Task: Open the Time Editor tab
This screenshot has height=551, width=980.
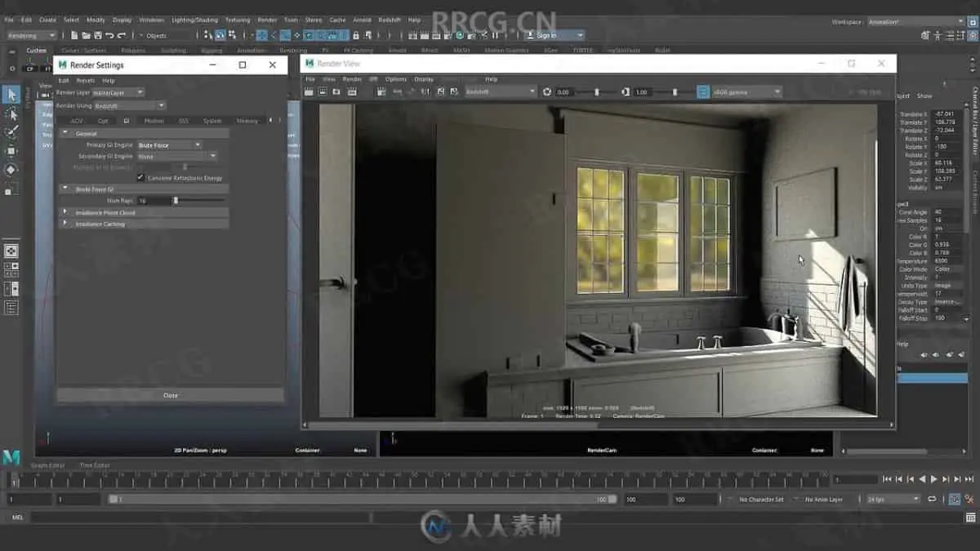Action: tap(95, 465)
